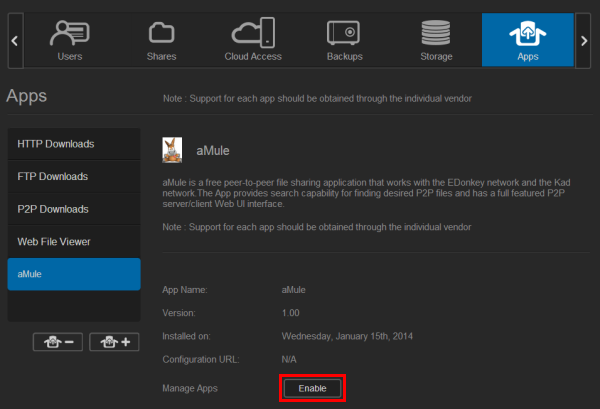Click the remove app minus icon button
Viewport: 600px width, 409px height.
coord(58,342)
